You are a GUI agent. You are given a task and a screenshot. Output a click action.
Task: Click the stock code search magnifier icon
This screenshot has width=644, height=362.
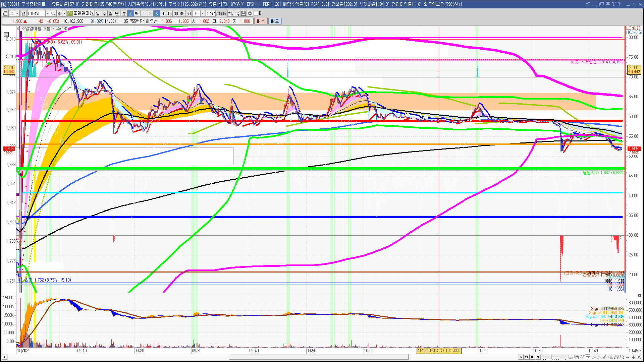(x=53, y=13)
